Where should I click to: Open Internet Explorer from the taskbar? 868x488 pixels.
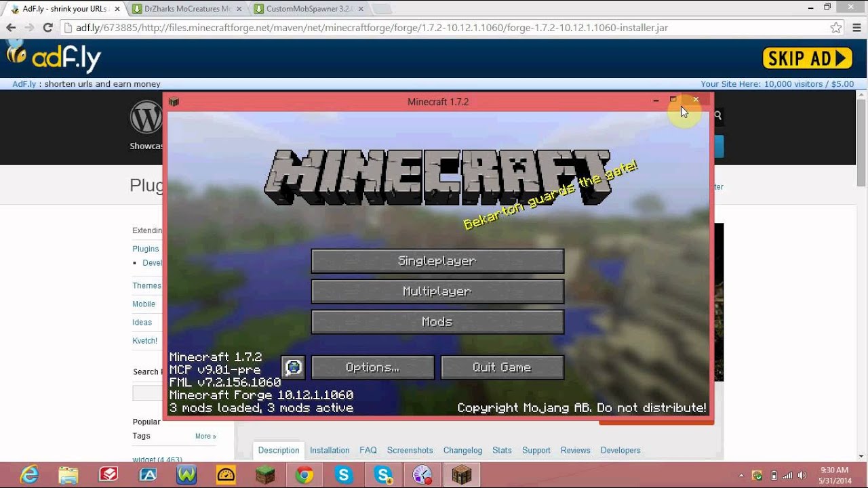29,475
